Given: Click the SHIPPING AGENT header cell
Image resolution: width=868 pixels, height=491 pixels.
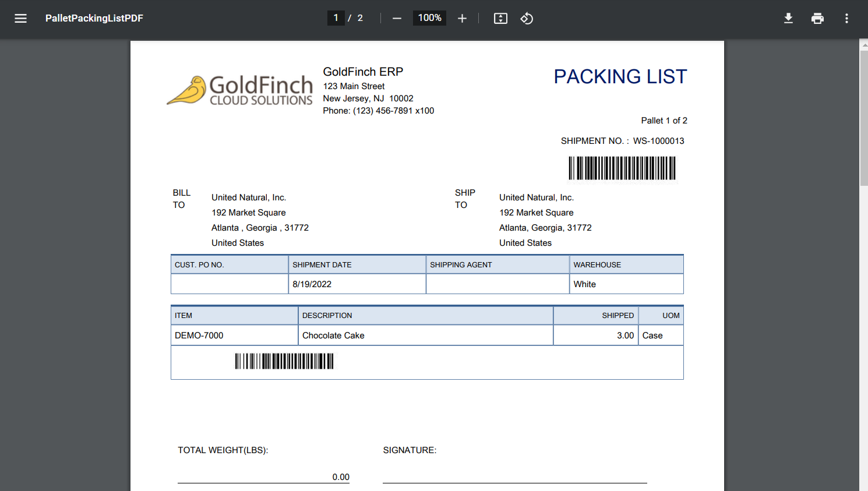Looking at the screenshot, I should (x=497, y=264).
